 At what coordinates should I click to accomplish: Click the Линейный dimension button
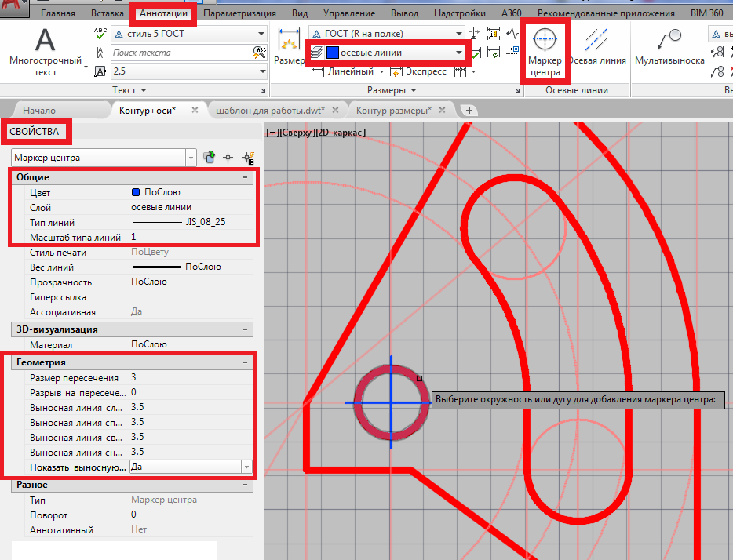click(x=349, y=71)
